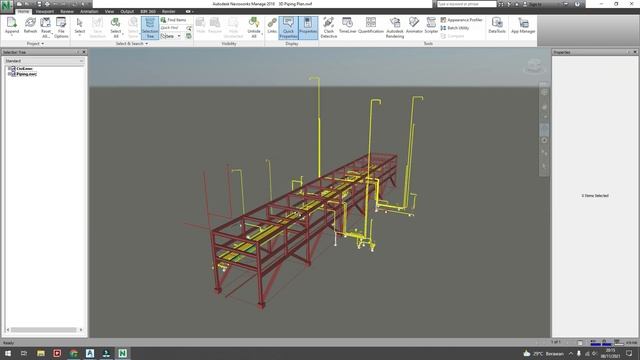Viewport: 640px width, 360px height.
Task: Open File Explorer from taskbar
Action: pos(40,353)
